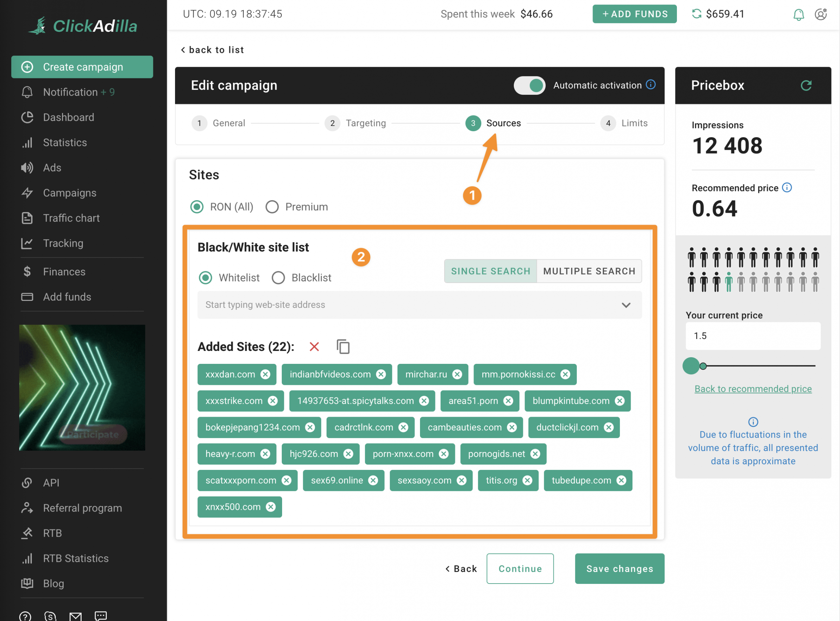Image resolution: width=840 pixels, height=621 pixels.
Task: Click the Continue button
Action: (520, 569)
